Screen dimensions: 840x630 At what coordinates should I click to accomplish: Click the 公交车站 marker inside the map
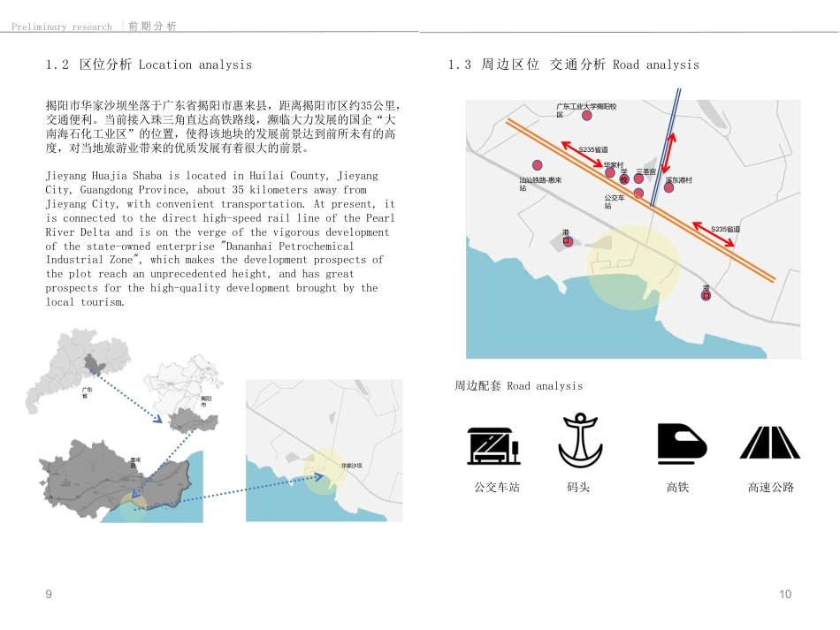point(638,194)
